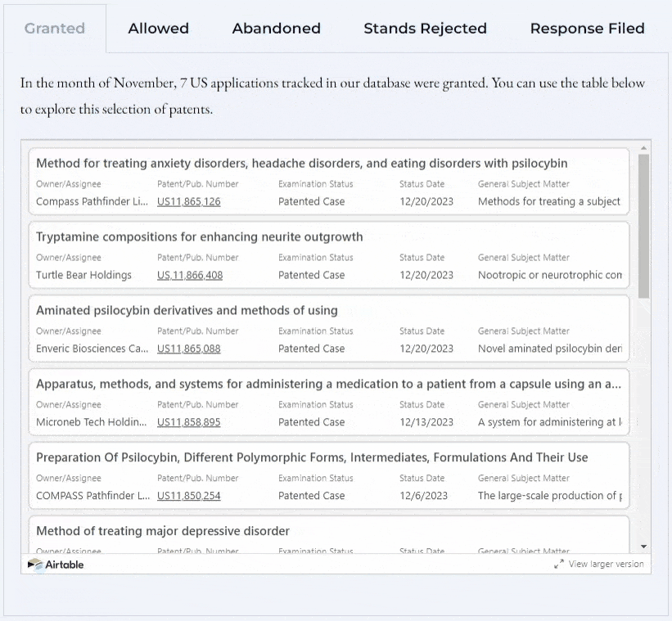
Task: Click 'Methods for treating a subject' cell
Action: click(549, 201)
